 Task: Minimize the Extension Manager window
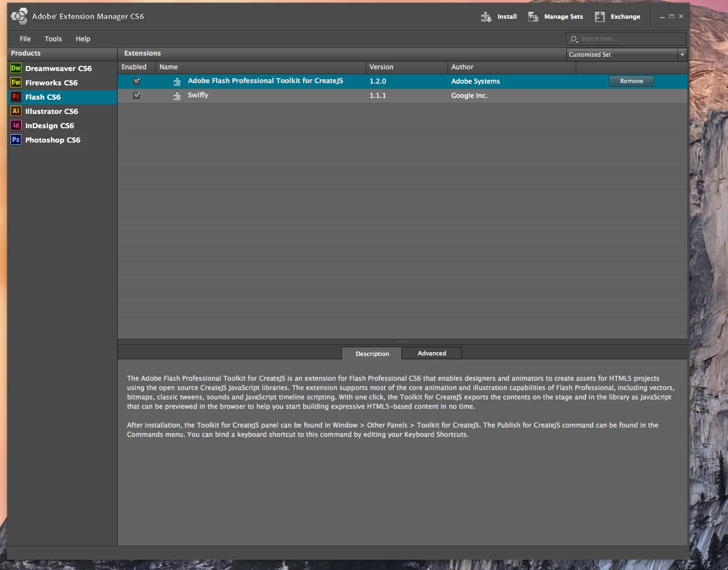click(x=662, y=17)
